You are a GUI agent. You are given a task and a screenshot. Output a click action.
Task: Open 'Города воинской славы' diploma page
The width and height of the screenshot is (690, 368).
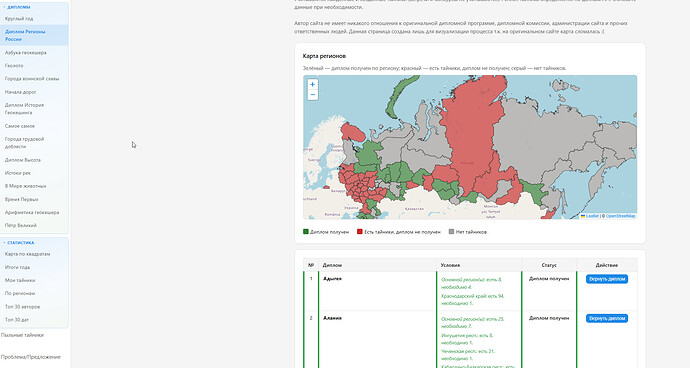(x=32, y=79)
